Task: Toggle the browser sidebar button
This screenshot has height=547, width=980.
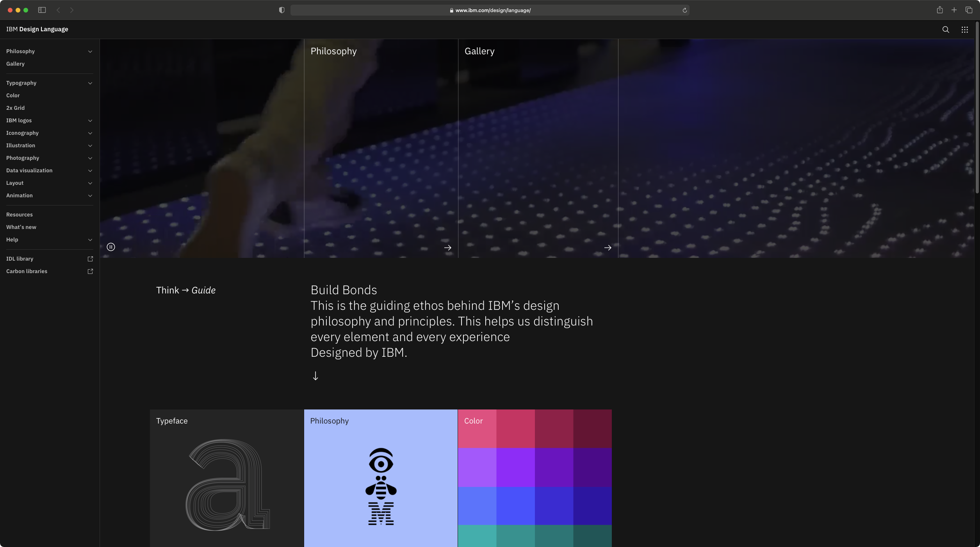Action: pos(42,10)
